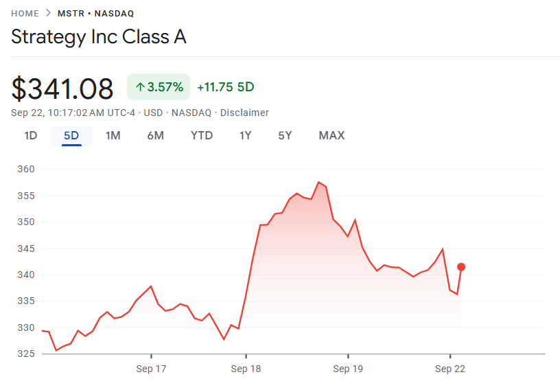Show the 5Y price history
Screen dimensions: 560x392
coord(285,135)
